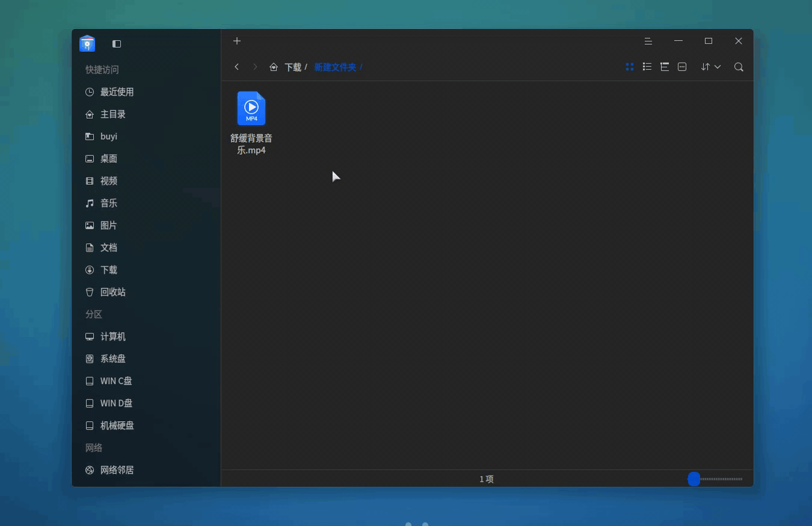Toggle the sidebar panel button

(x=117, y=44)
